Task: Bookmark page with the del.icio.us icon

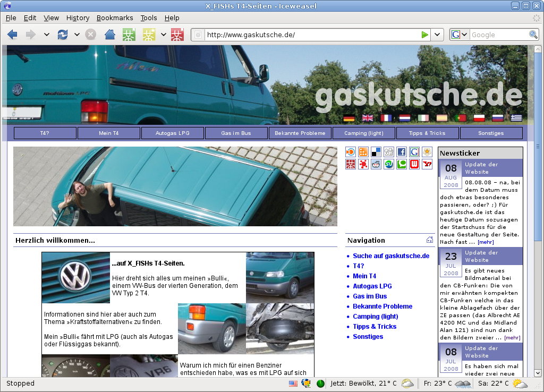Action: click(376, 152)
